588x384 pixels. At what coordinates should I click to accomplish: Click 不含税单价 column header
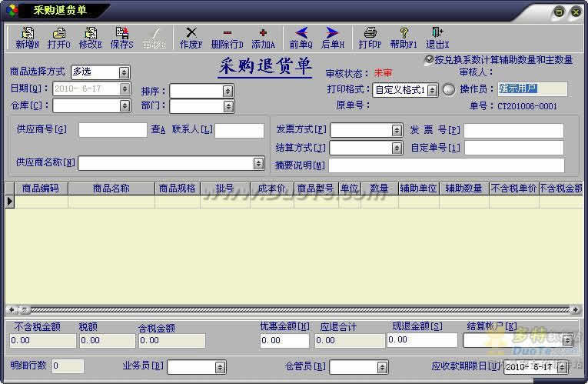pyautogui.click(x=514, y=189)
